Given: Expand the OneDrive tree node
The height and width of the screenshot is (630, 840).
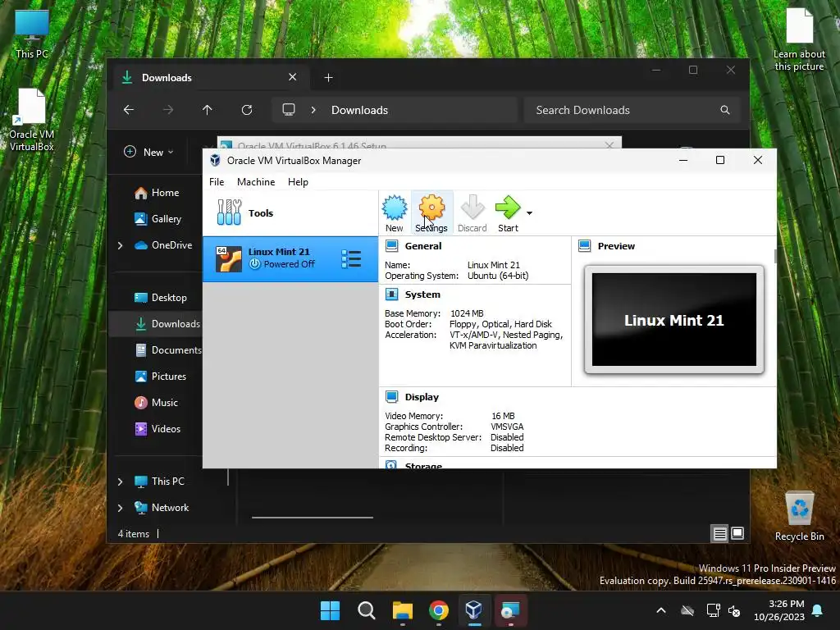Looking at the screenshot, I should [x=120, y=245].
